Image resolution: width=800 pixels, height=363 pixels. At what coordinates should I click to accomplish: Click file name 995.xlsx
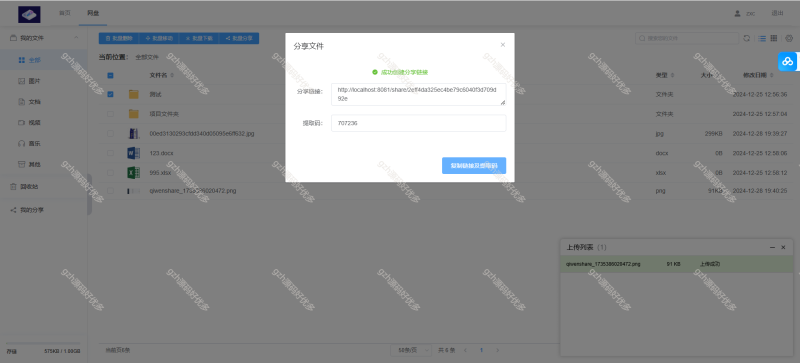[x=160, y=173]
